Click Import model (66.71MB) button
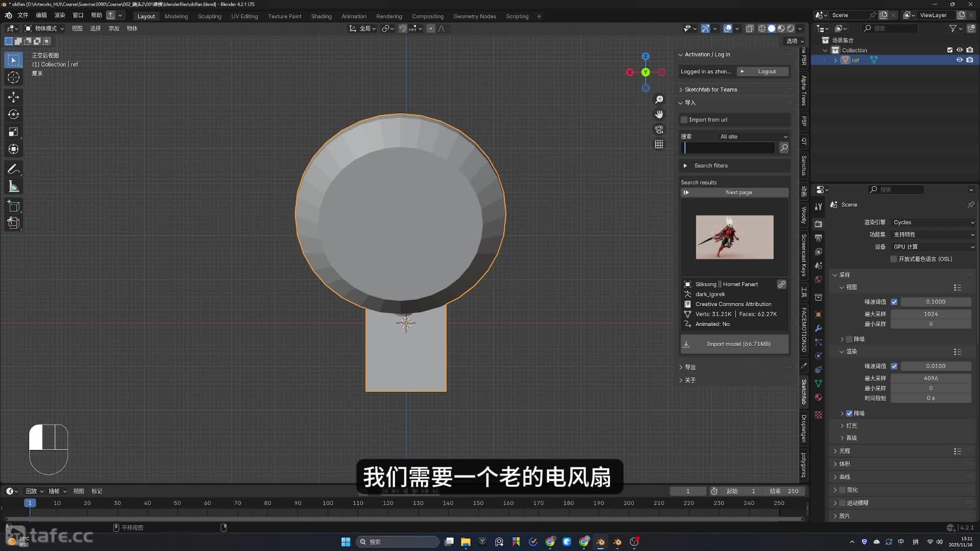The height and width of the screenshot is (551, 980). coord(734,344)
